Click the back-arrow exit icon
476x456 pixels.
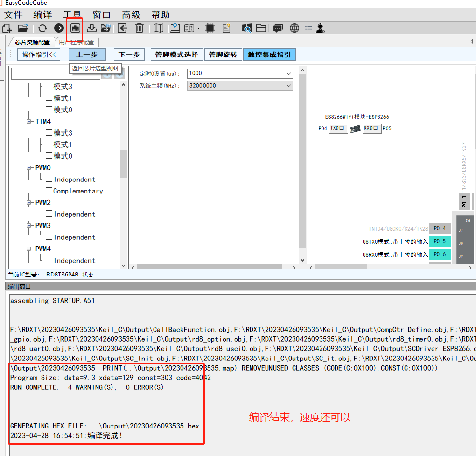(123, 28)
